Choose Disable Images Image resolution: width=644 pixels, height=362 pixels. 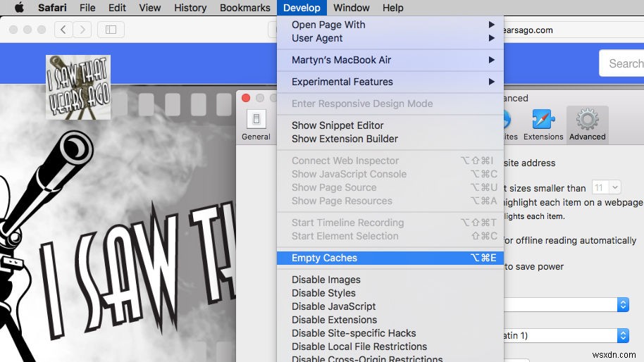(x=390, y=280)
